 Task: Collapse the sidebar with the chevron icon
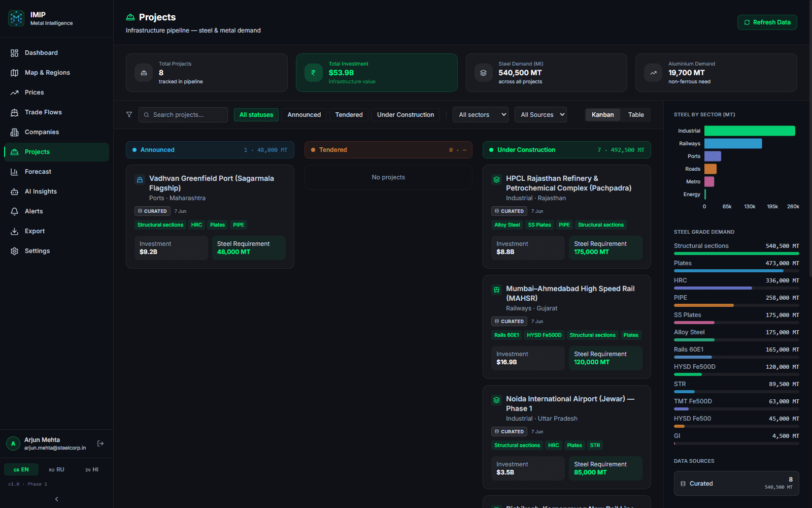coord(56,499)
